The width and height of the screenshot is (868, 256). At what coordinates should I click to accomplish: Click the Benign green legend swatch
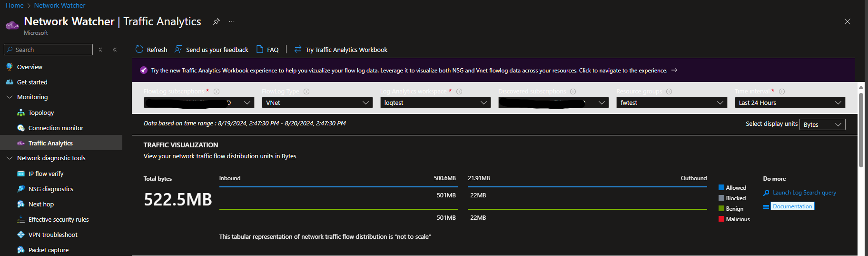click(x=721, y=208)
